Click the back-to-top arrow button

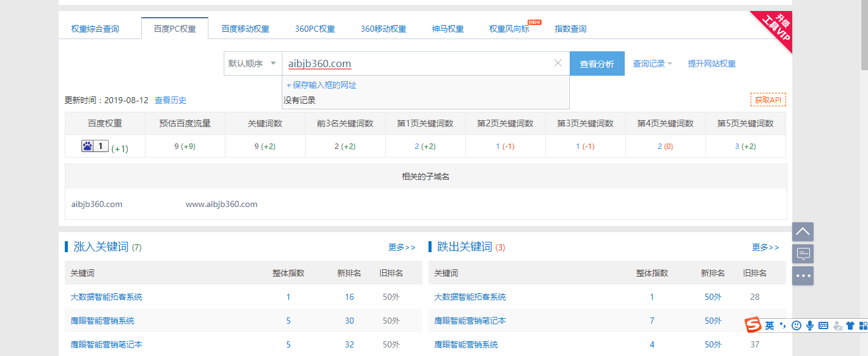[x=803, y=231]
